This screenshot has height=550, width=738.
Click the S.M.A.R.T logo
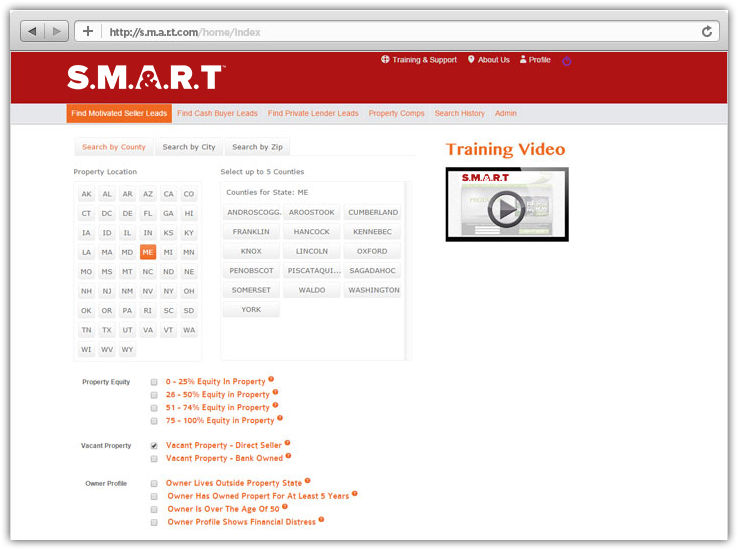pyautogui.click(x=145, y=77)
